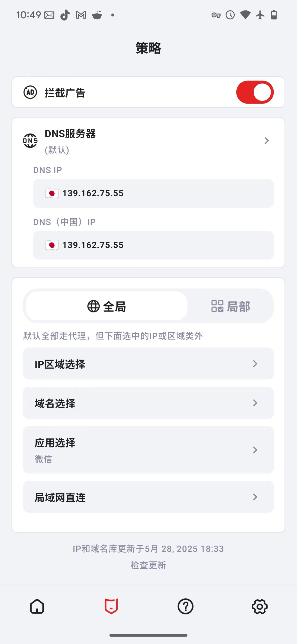
Task: Open the settings gear icon
Action: [x=260, y=606]
